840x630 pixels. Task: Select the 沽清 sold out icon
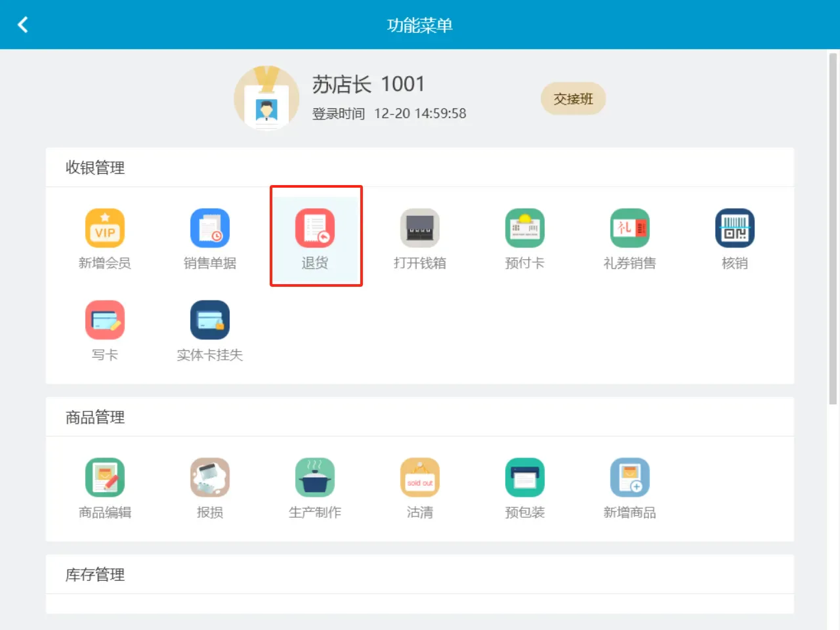[x=420, y=477]
